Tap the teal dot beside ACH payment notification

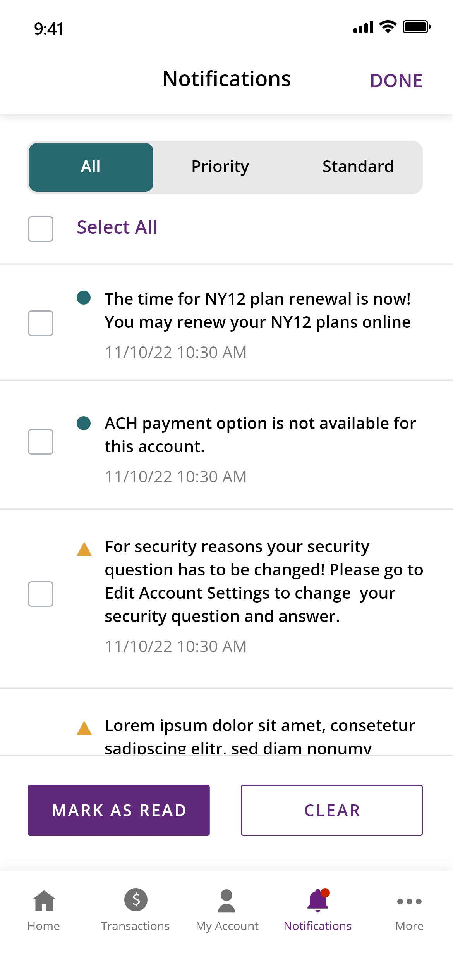click(x=84, y=423)
